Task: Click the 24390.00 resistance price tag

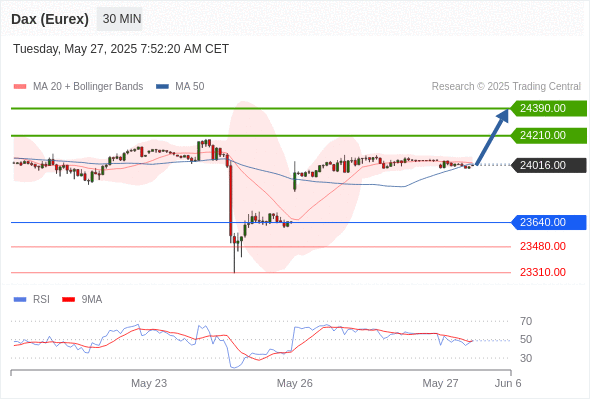Action: click(548, 108)
